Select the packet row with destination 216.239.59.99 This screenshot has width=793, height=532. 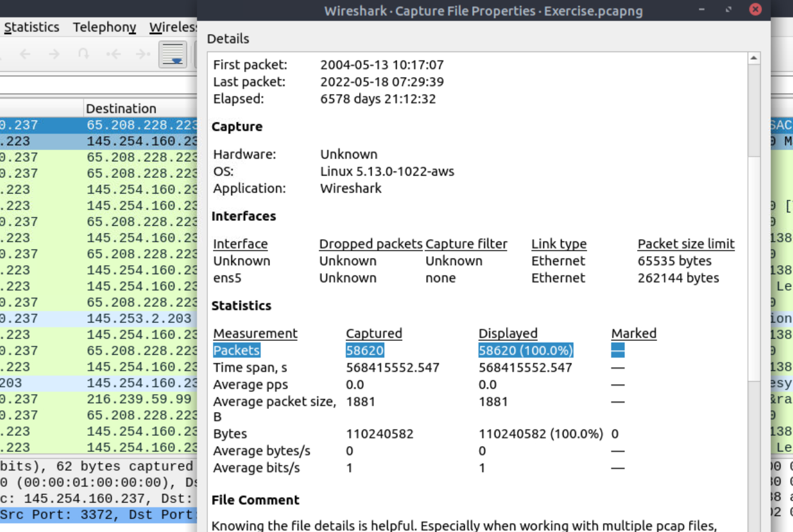click(x=99, y=399)
